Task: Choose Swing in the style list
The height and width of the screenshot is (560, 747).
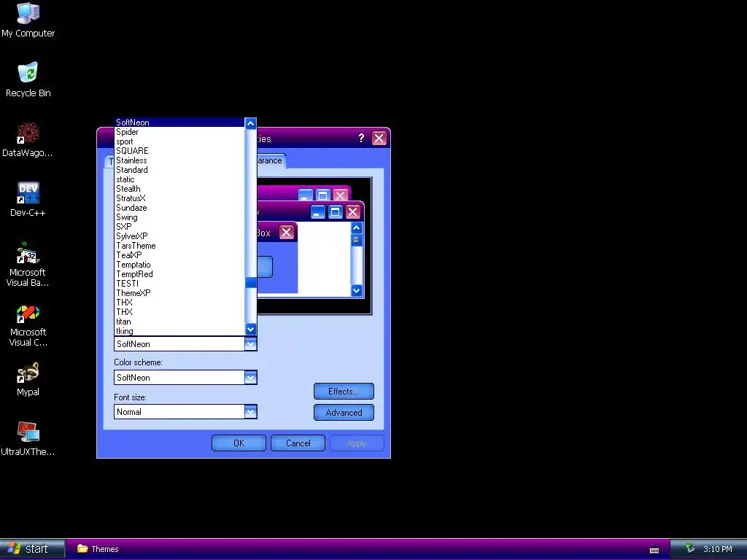Action: pyautogui.click(x=179, y=217)
